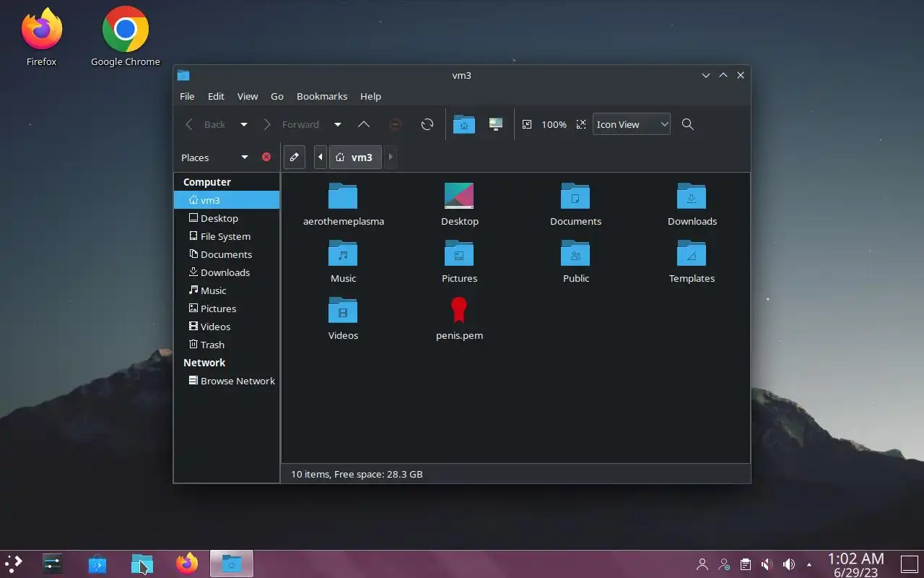Open the mixer-style settings icon in the taskbar
This screenshot has height=578, width=924.
pos(53,564)
